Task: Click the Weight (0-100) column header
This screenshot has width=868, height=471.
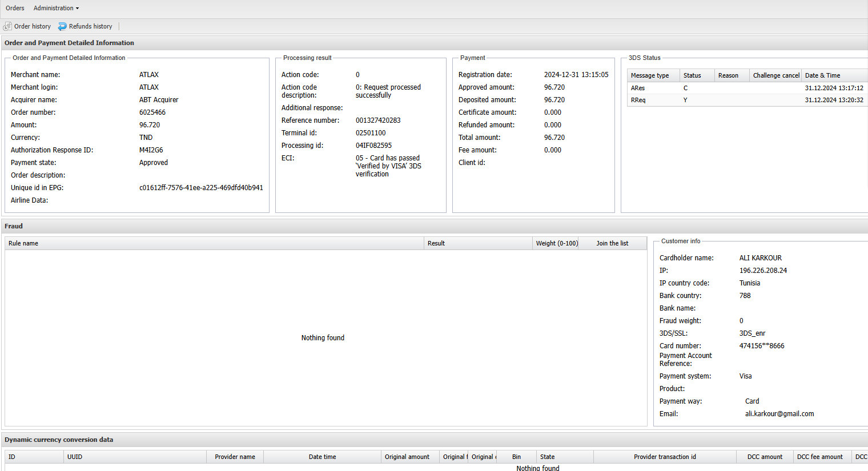Action: pyautogui.click(x=556, y=243)
